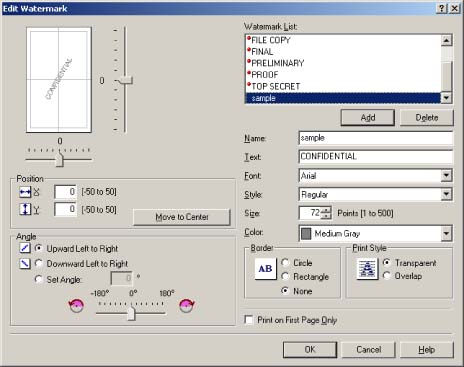Image resolution: width=464 pixels, height=367 pixels.
Task: Click the Move to Center button
Action: (182, 217)
